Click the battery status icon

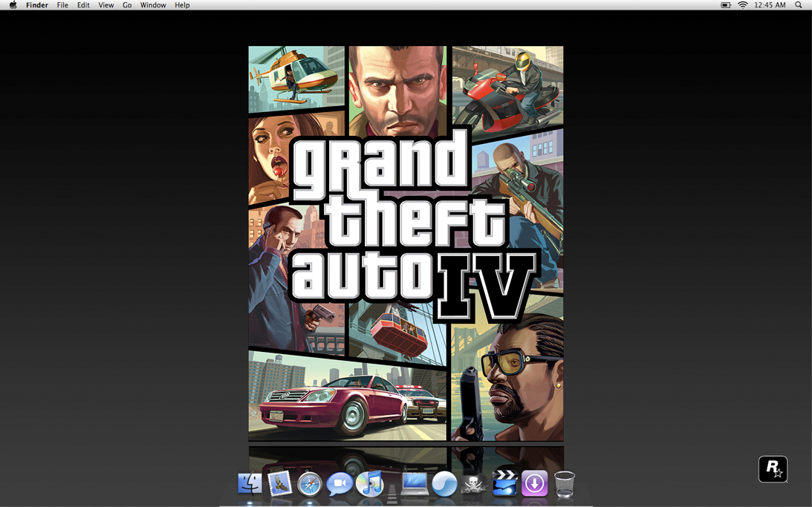(x=726, y=5)
